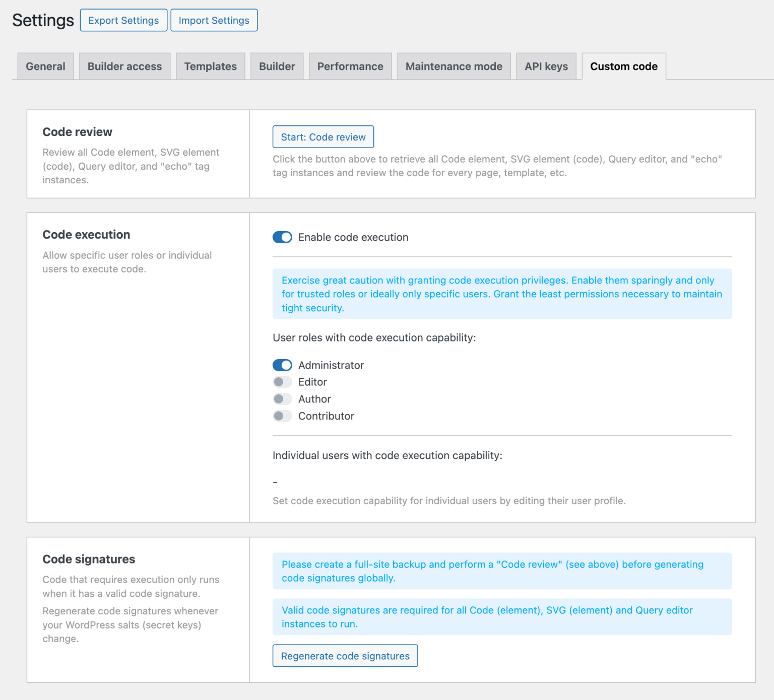Open the Builder access tab

124,66
